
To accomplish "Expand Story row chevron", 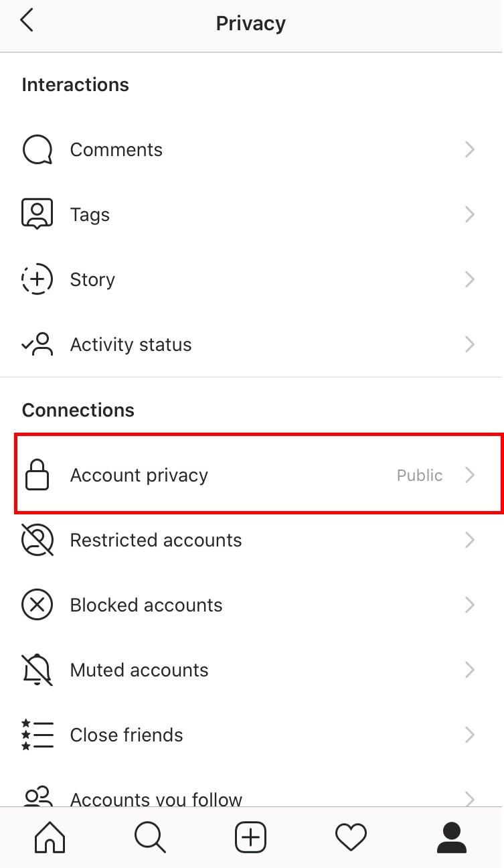I will pyautogui.click(x=470, y=279).
